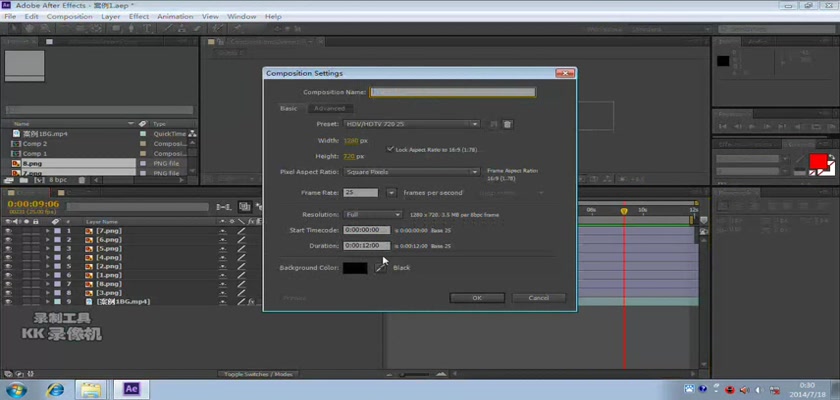
Task: Uncheck Lock Aspect Ratio to 16:9
Action: (390, 149)
